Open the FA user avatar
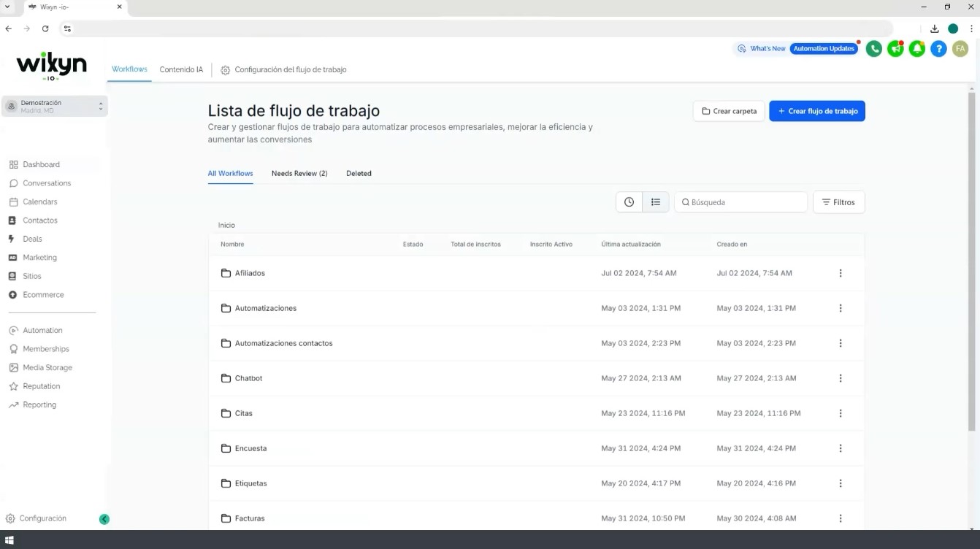The height and width of the screenshot is (549, 980). click(960, 49)
